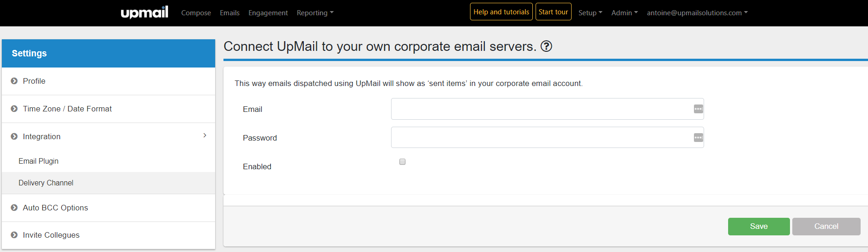
Task: Expand the Admin dropdown
Action: [x=624, y=13]
